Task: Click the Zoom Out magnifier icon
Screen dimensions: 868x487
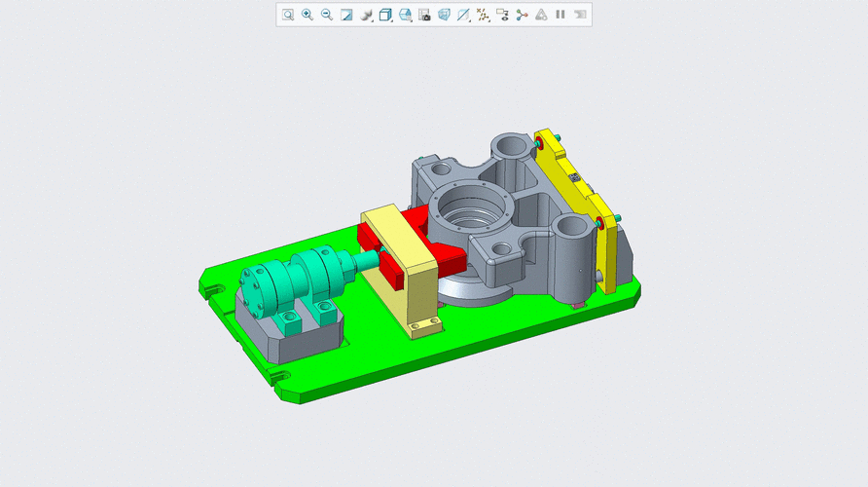Action: click(x=327, y=15)
